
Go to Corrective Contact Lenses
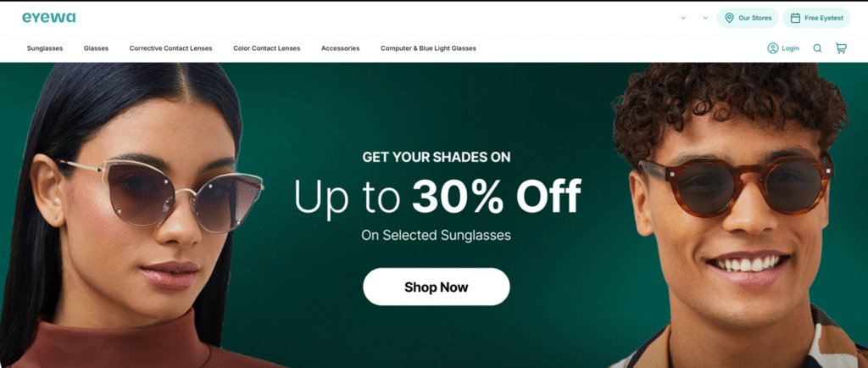pyautogui.click(x=170, y=48)
